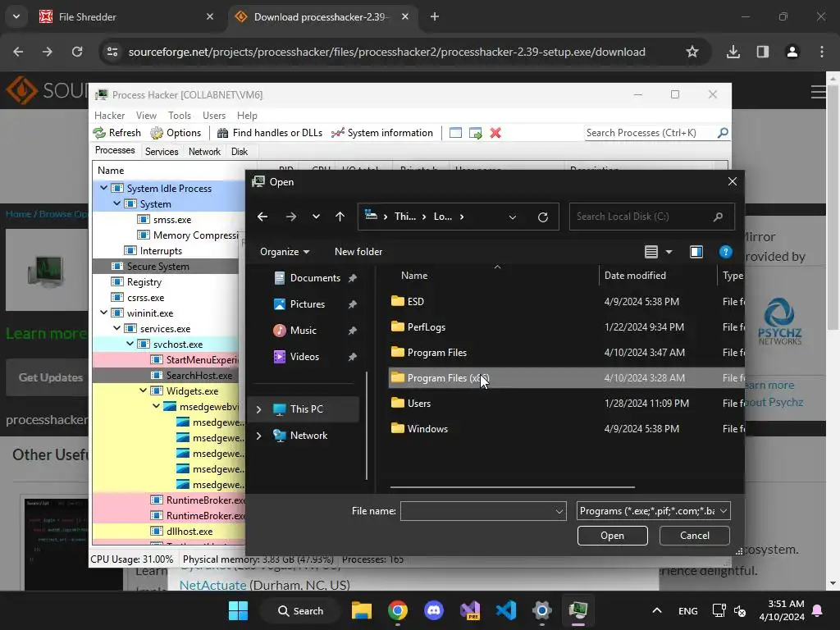Click the Cancel button
Screen dimensions: 840x630
(694, 536)
